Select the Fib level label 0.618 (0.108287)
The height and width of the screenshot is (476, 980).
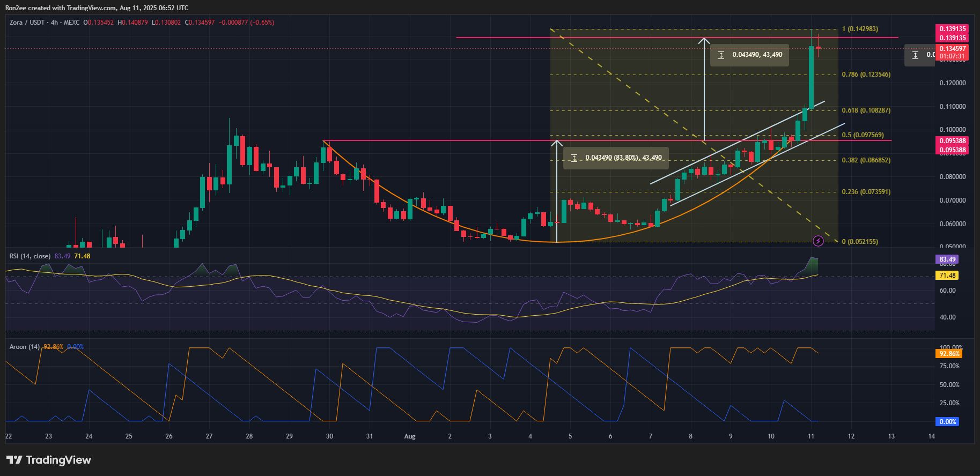(x=866, y=110)
